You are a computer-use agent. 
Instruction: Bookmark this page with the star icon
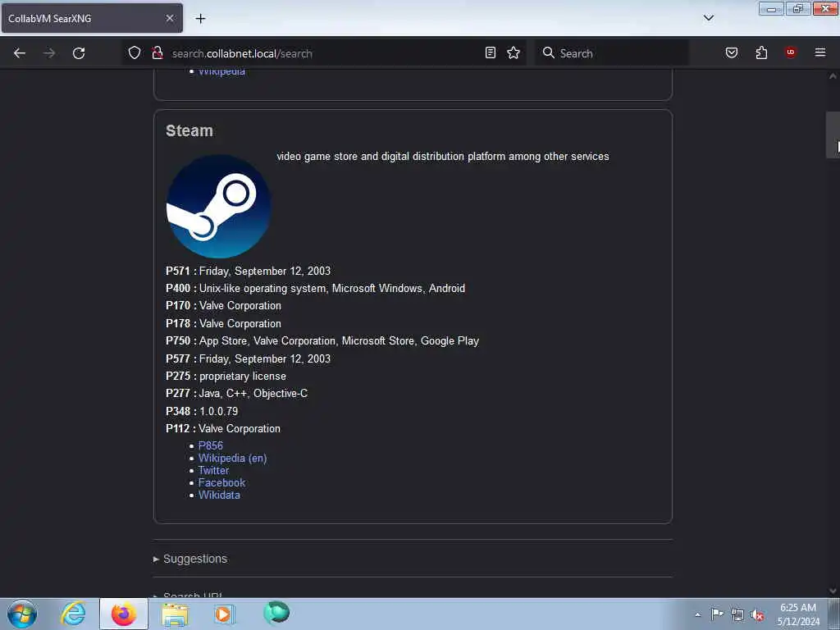pyautogui.click(x=514, y=52)
